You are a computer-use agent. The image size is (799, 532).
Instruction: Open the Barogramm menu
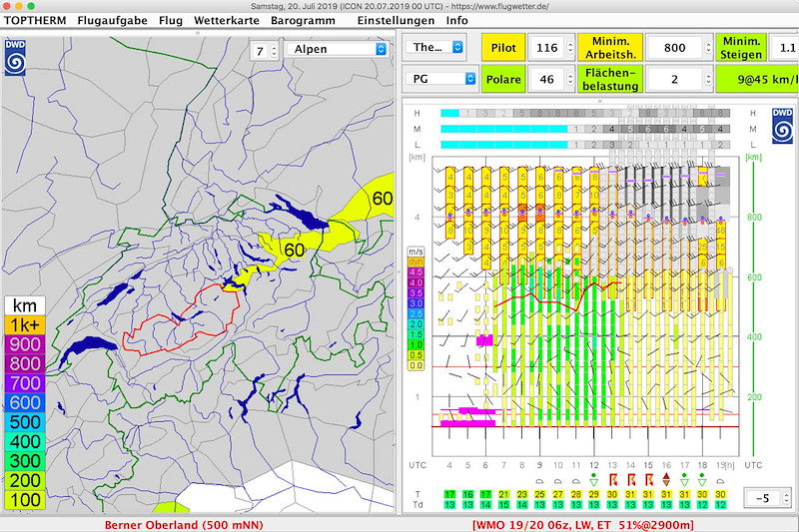pyautogui.click(x=303, y=20)
